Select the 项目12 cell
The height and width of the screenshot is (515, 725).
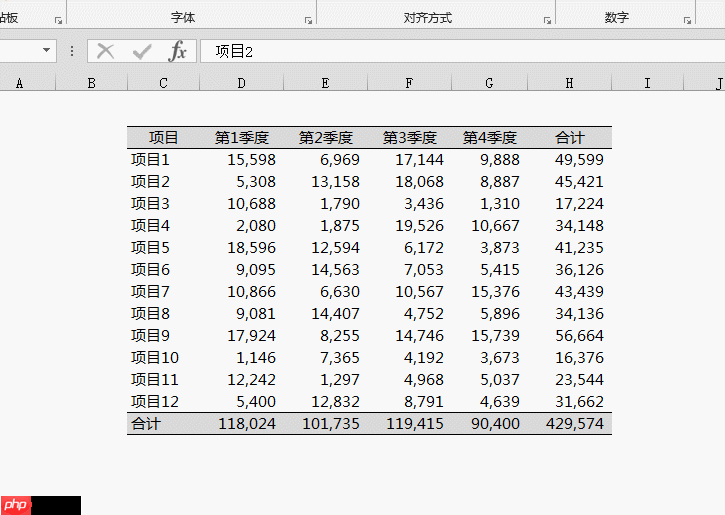pyautogui.click(x=163, y=401)
